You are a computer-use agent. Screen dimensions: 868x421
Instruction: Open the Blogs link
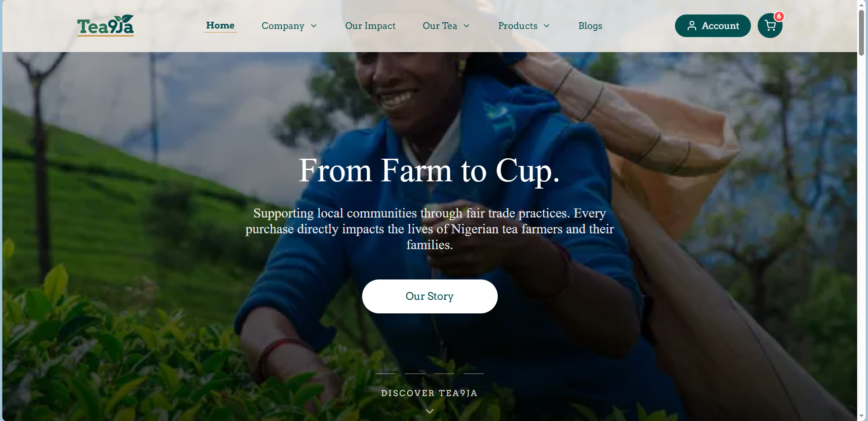(590, 26)
